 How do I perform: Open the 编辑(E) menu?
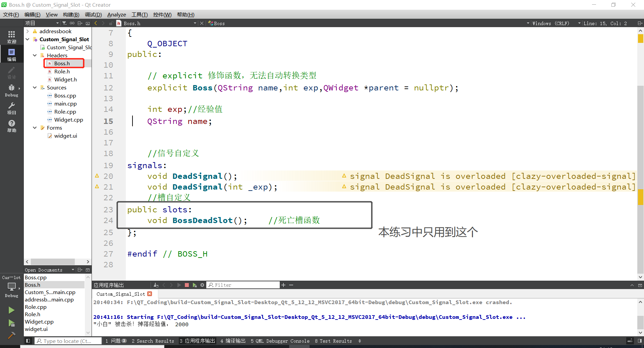point(32,14)
